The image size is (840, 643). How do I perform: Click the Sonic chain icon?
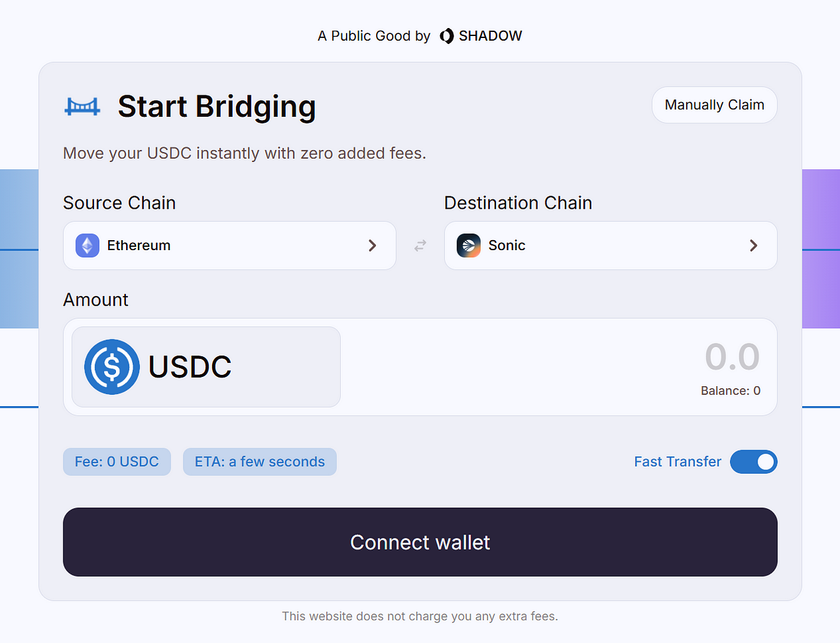pos(469,245)
